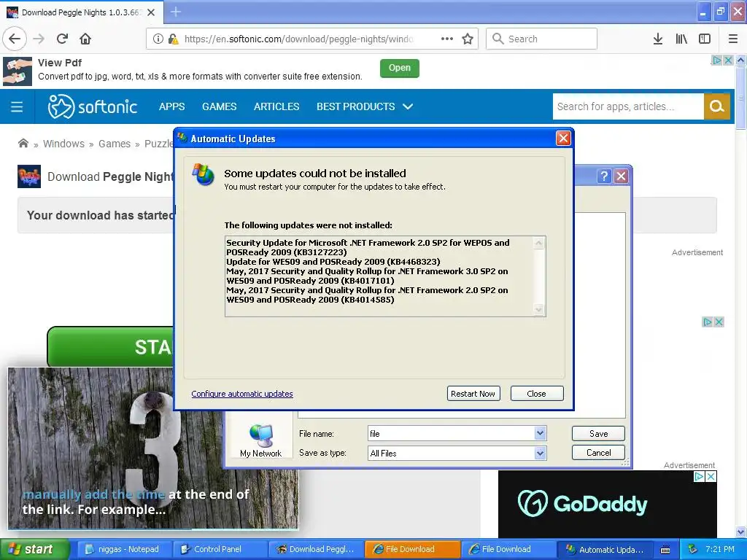Click the Help question button in Save dialog
Image resolution: width=747 pixels, height=560 pixels.
[604, 176]
